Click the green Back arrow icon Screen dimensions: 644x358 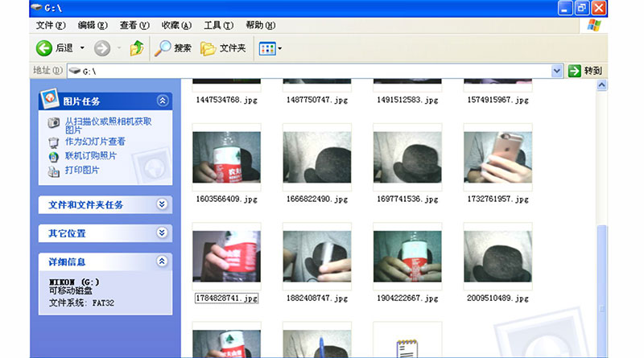click(44, 48)
